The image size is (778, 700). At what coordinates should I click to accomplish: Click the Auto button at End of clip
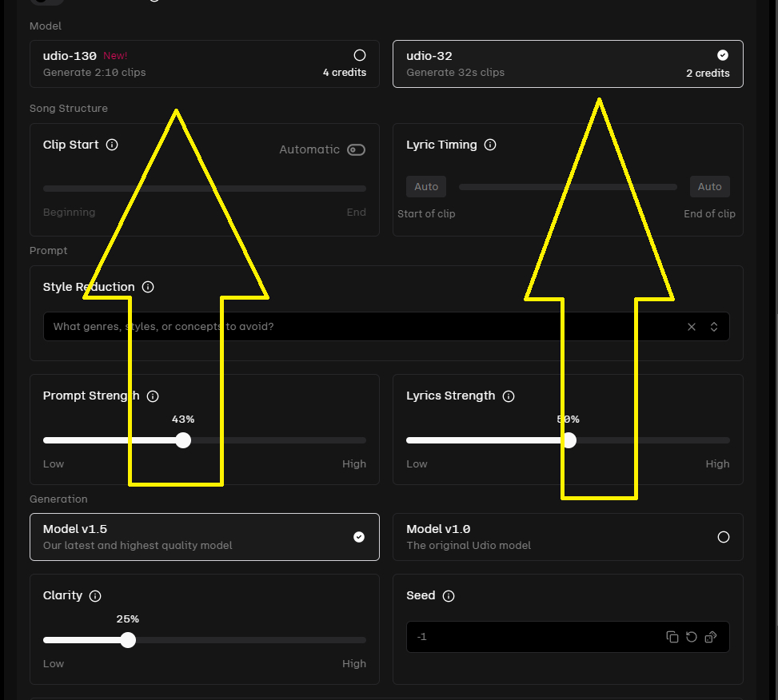point(709,187)
